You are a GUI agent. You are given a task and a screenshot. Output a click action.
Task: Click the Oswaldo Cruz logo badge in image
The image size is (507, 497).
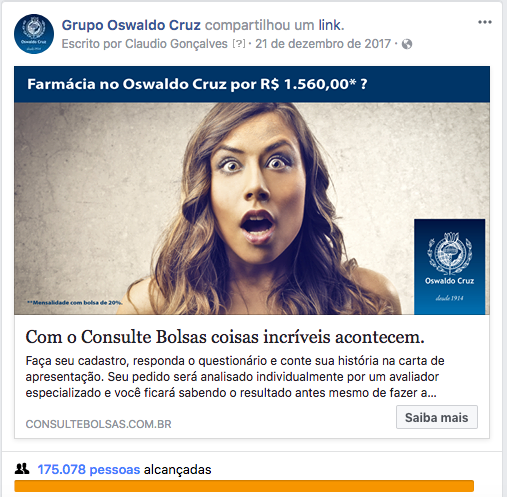(449, 266)
